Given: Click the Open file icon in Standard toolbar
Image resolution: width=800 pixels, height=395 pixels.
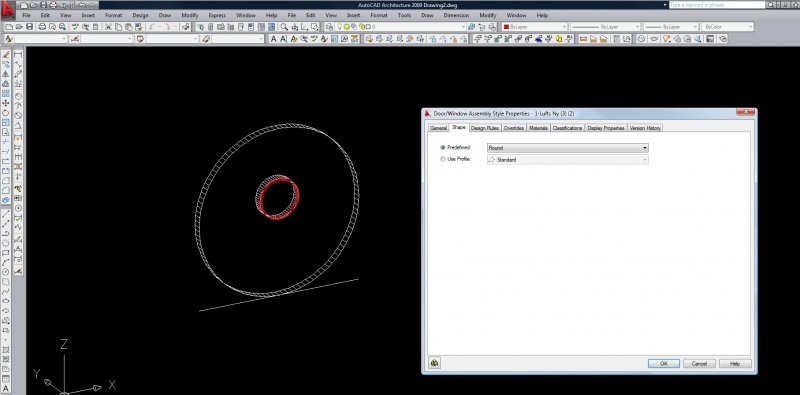Looking at the screenshot, I should pos(19,27).
